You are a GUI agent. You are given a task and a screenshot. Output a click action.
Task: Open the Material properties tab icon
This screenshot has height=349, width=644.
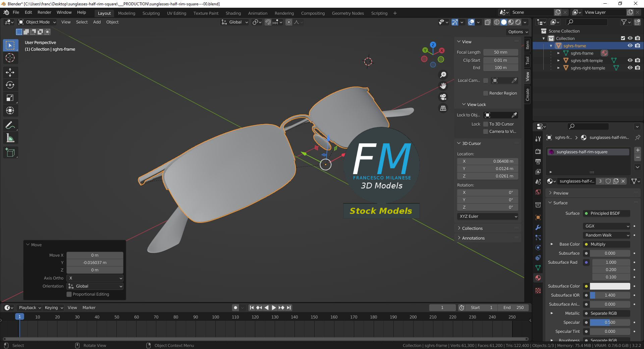tap(538, 278)
